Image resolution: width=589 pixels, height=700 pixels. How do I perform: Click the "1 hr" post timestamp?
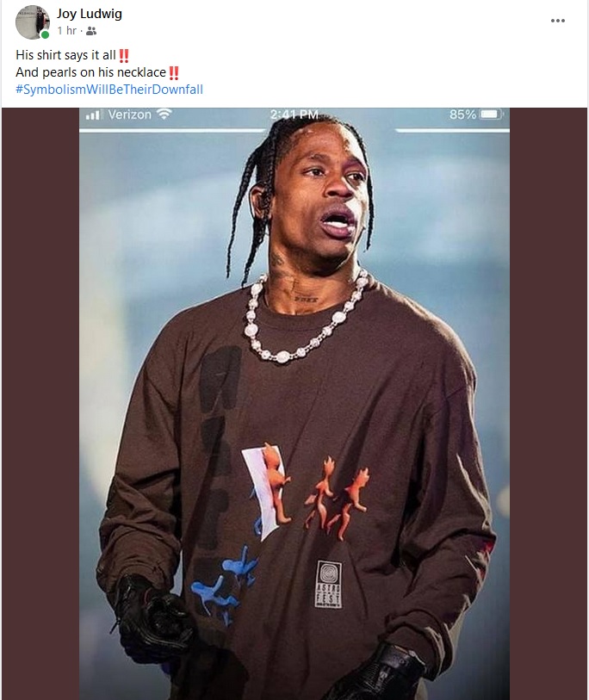(x=67, y=30)
